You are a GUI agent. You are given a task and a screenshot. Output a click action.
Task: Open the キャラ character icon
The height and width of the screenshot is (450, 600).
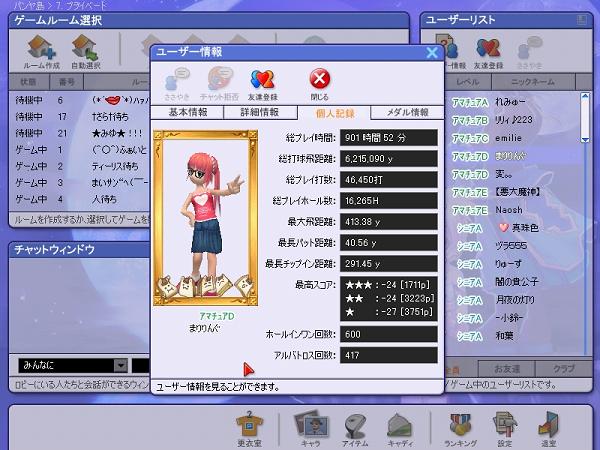[x=311, y=429]
